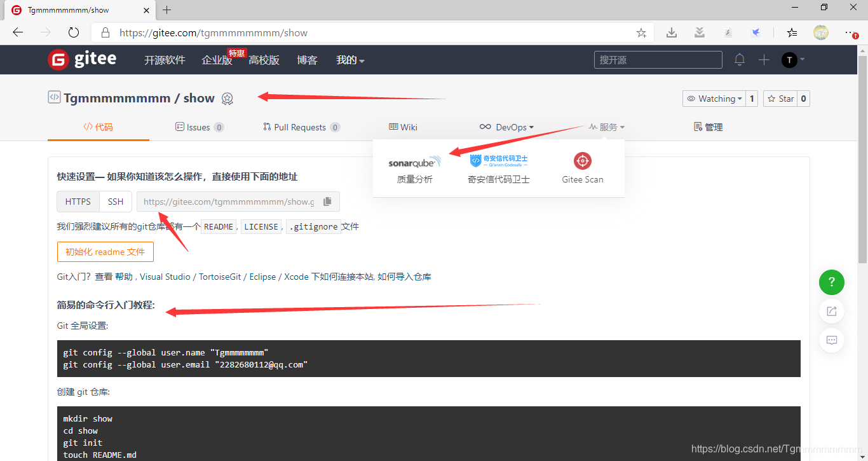Open the Xcode link
The height and width of the screenshot is (461, 868).
coord(296,277)
